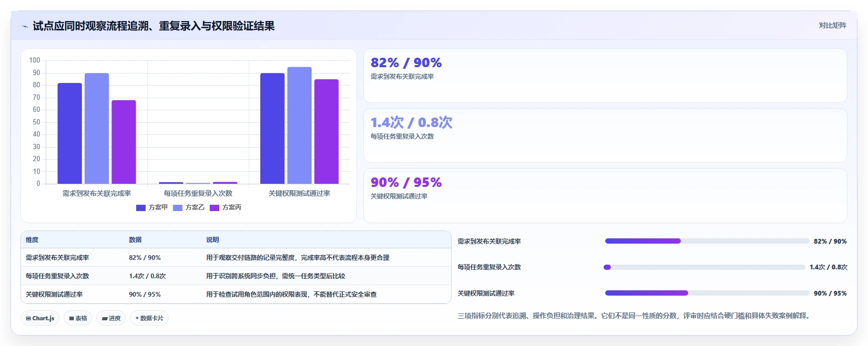Click the 数据卡片 tag chip
Image resolution: width=868 pixels, height=346 pixels.
(x=149, y=318)
